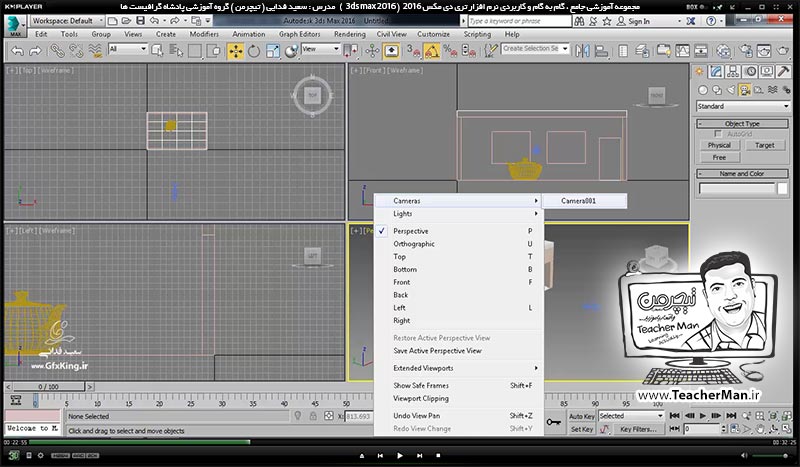The height and width of the screenshot is (467, 800).
Task: Choose the Select Object tool
Action: tap(157, 51)
